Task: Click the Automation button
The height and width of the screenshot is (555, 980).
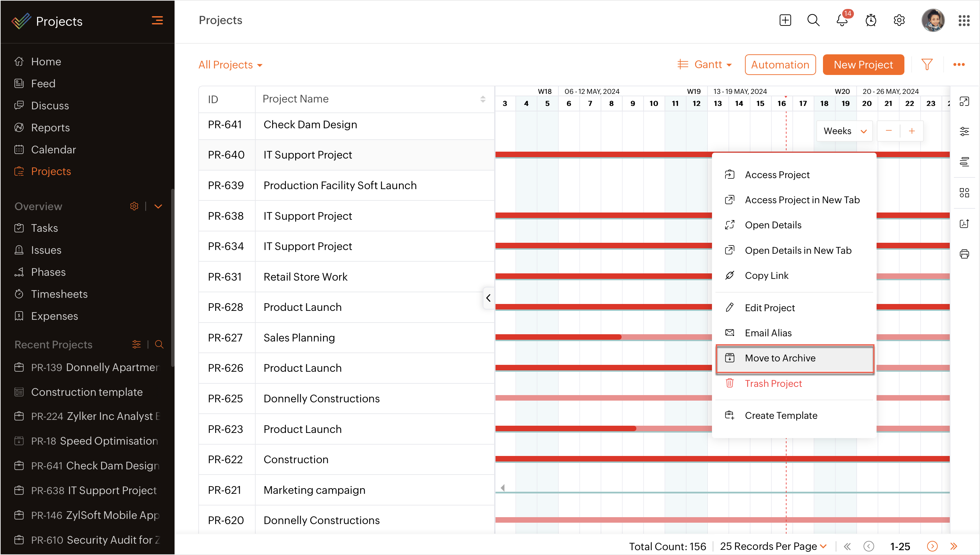Action: [780, 64]
